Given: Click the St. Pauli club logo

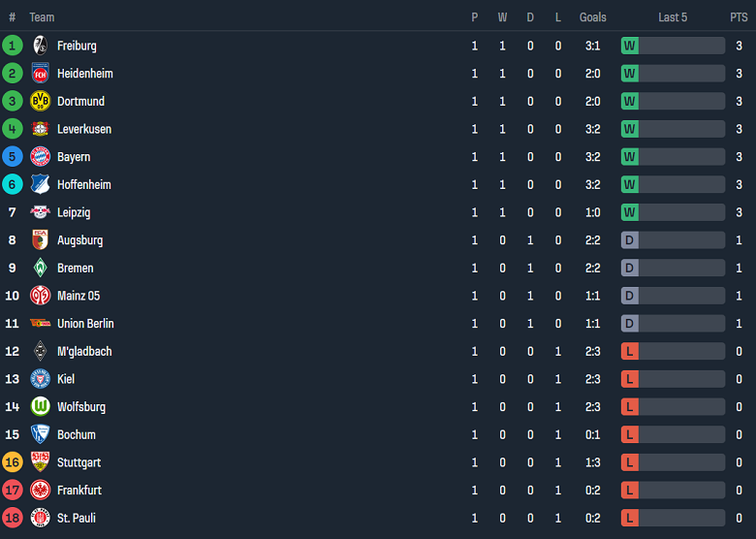Looking at the screenshot, I should pyautogui.click(x=40, y=518).
